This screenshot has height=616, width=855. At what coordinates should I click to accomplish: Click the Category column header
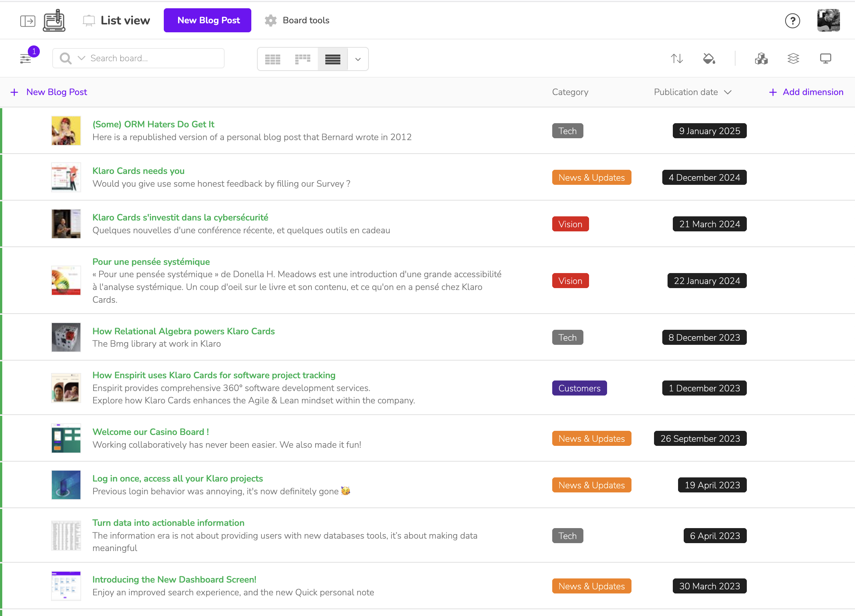(x=570, y=92)
